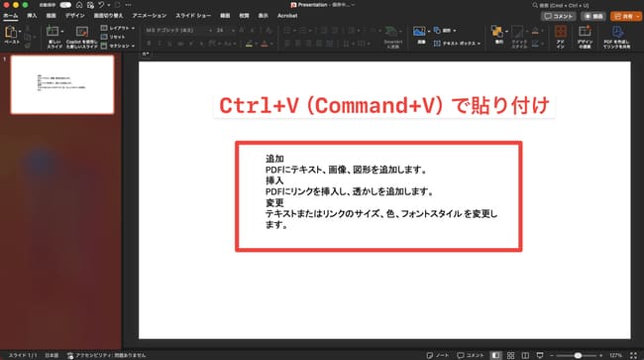Click the Add-ins (アドイン) icon
This screenshot has width=644, height=360.
coord(561,32)
